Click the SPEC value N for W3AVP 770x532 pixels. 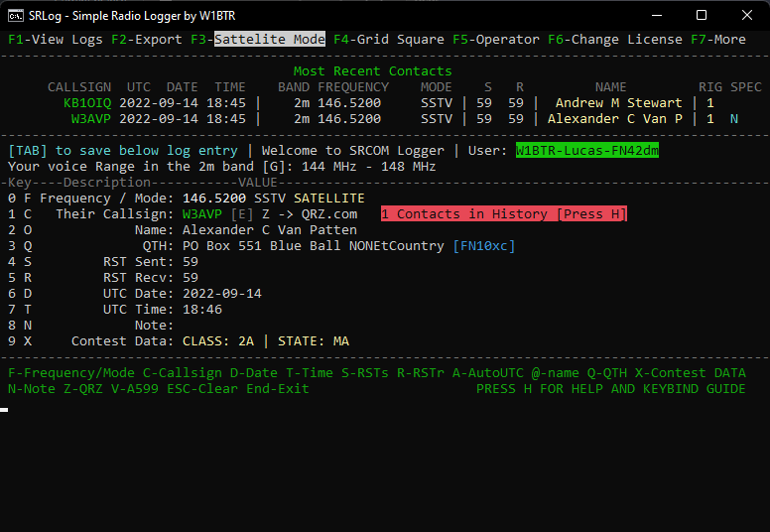pyautogui.click(x=733, y=119)
